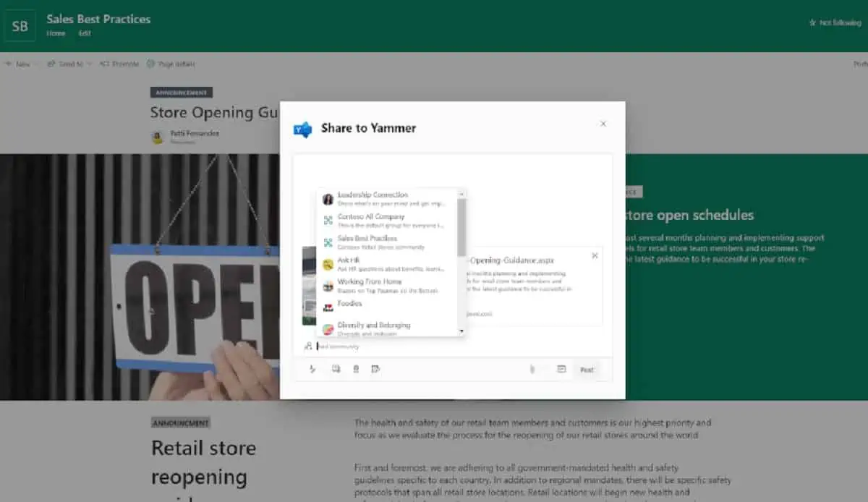868x502 pixels.
Task: Click author Patti Fernandez name
Action: pyautogui.click(x=195, y=133)
